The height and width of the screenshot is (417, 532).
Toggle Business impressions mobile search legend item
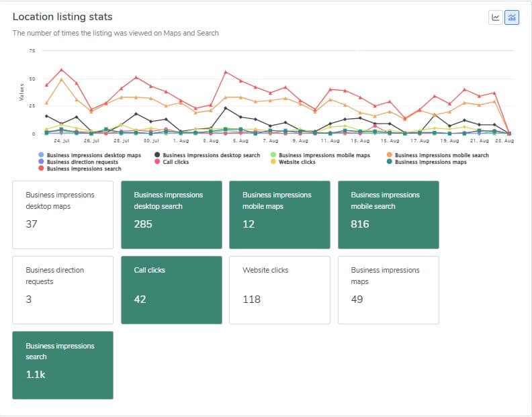[438, 155]
